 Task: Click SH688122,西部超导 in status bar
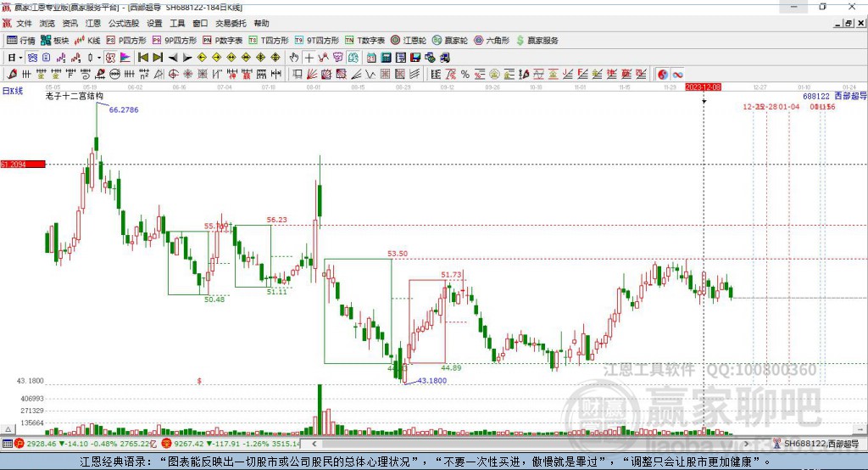click(821, 444)
